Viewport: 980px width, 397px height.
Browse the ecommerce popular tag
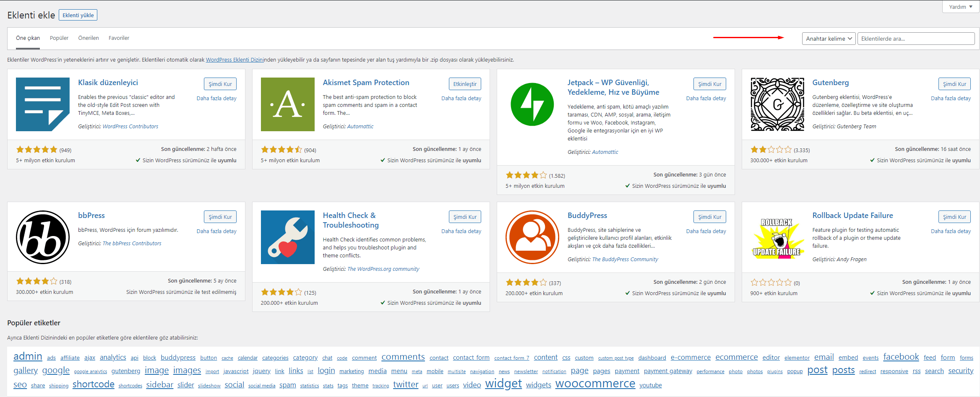(x=737, y=357)
